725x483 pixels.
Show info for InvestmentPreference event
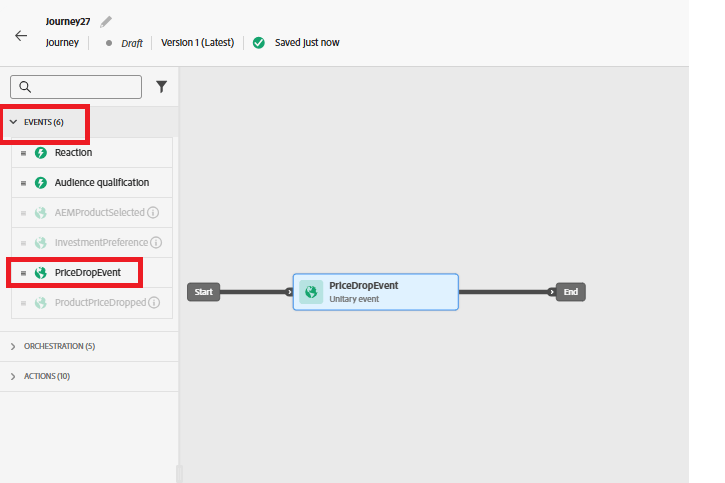[156, 243]
